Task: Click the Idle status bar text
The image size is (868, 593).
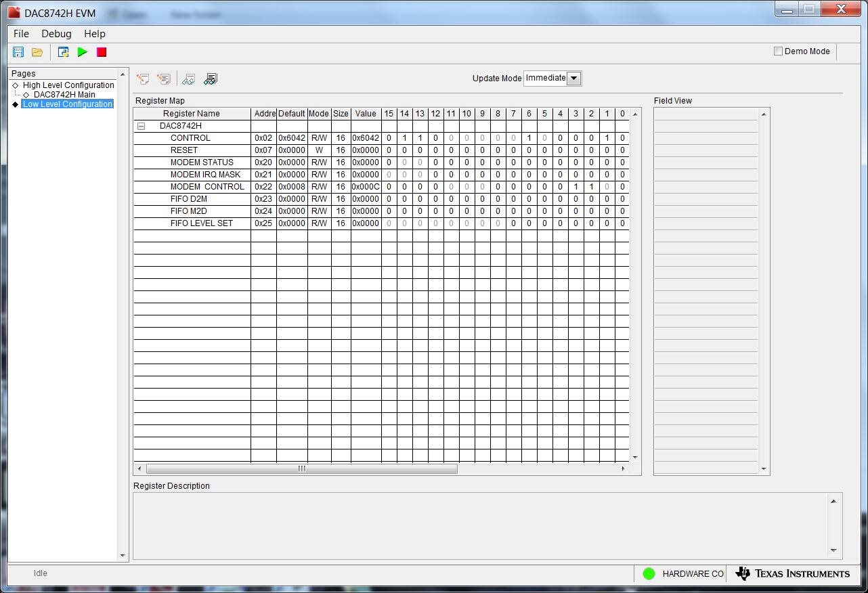Action: tap(41, 573)
